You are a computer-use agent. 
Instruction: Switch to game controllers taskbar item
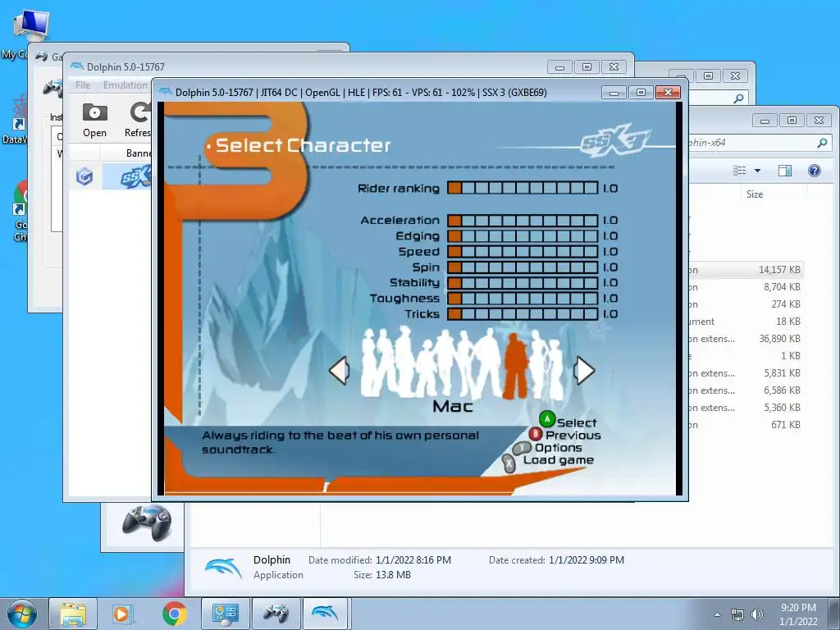(276, 614)
